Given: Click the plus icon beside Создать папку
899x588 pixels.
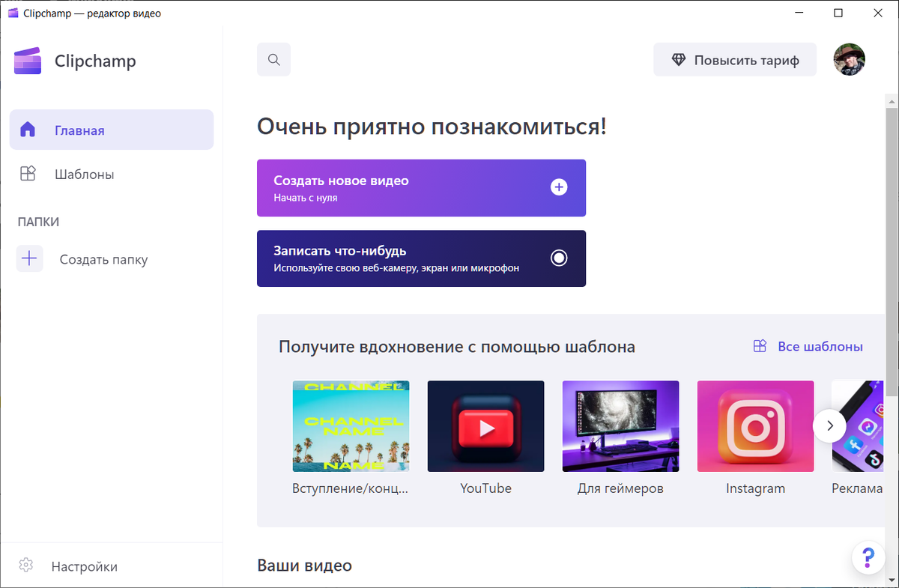Looking at the screenshot, I should 29,258.
